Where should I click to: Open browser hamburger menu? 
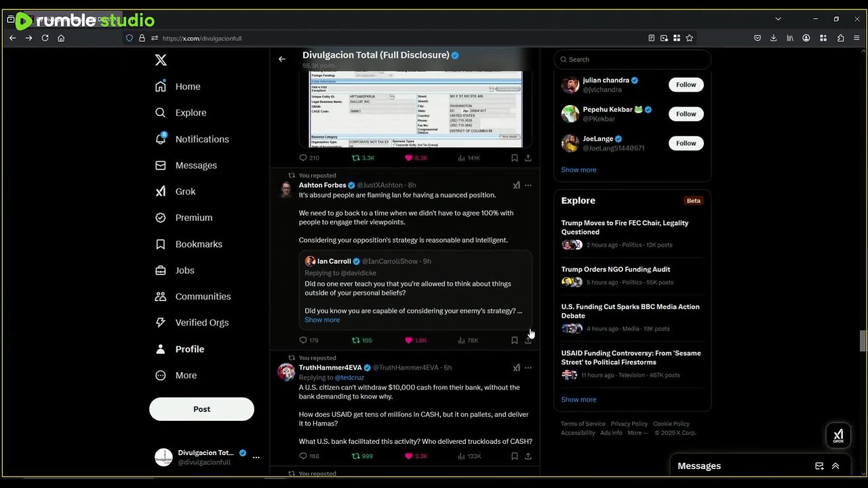[855, 38]
